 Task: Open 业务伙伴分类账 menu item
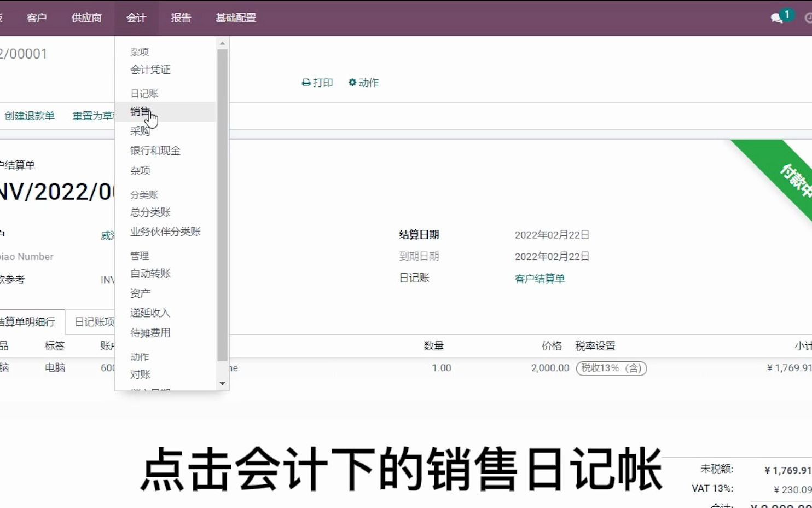coord(165,232)
